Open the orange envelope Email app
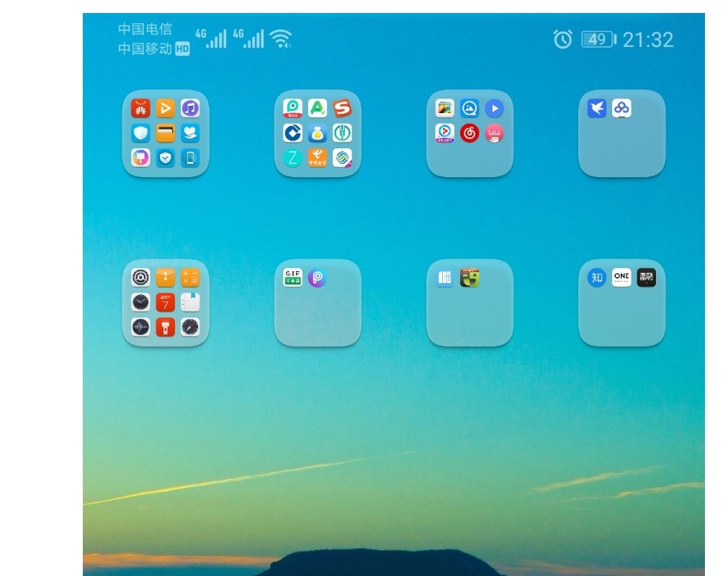Image resolution: width=728 pixels, height=576 pixels. (166, 277)
